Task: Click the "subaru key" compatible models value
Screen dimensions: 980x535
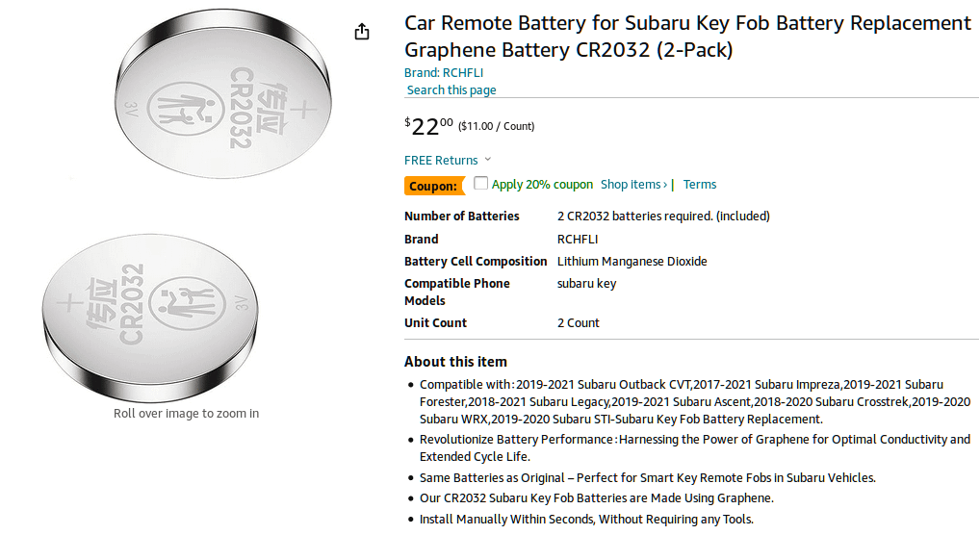Action: pos(586,284)
